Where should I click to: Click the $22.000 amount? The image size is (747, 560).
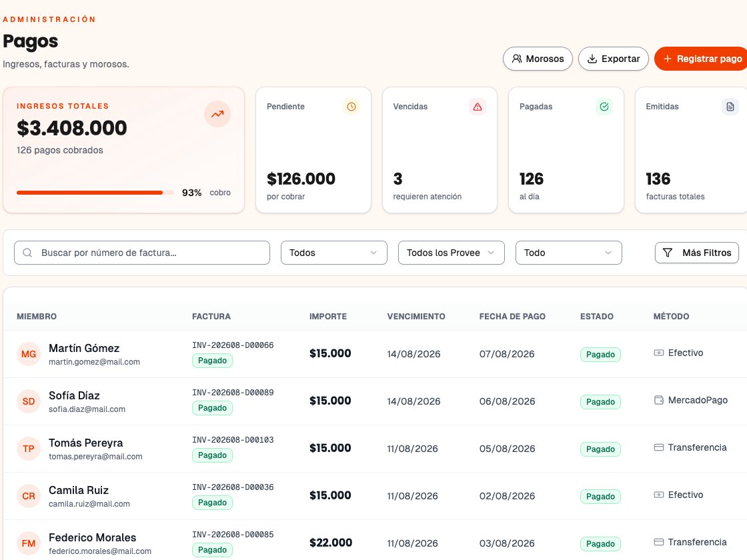pos(331,543)
